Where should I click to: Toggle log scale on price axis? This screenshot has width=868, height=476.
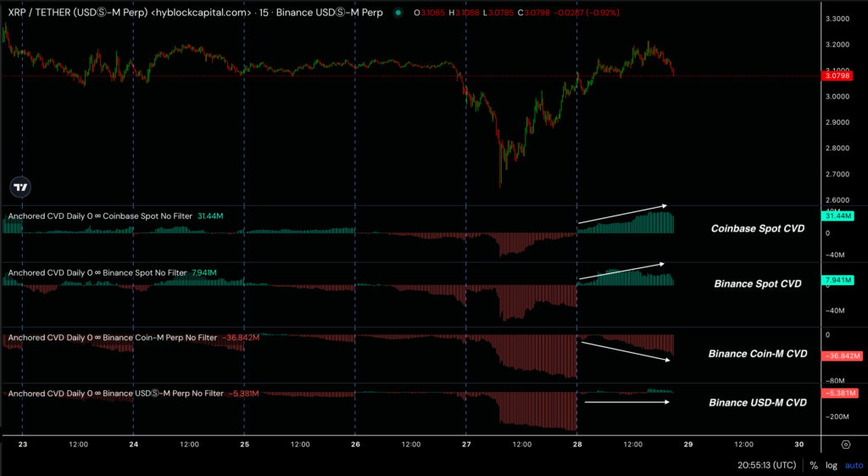(x=832, y=465)
